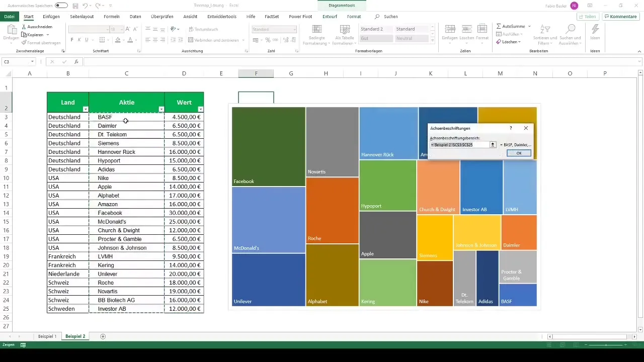Click the Zellen Löschen icon

click(466, 29)
